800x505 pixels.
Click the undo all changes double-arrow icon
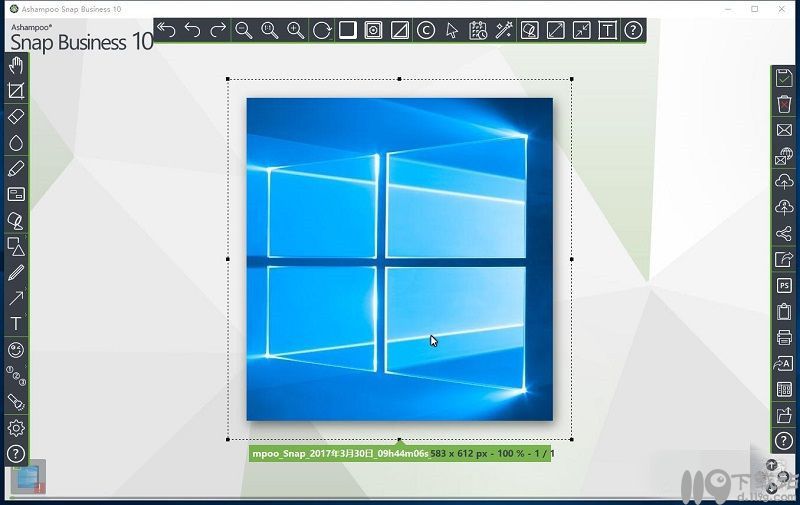pyautogui.click(x=166, y=30)
